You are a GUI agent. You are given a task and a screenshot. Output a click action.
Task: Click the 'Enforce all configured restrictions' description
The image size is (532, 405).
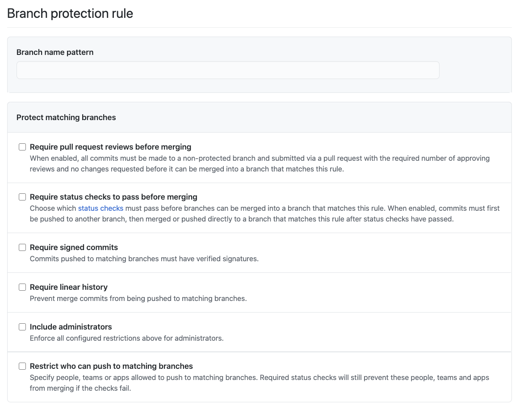pos(126,338)
